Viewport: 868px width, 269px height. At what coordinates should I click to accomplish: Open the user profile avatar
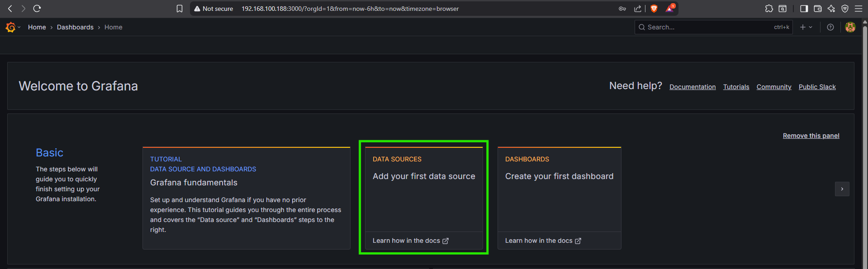click(x=850, y=27)
